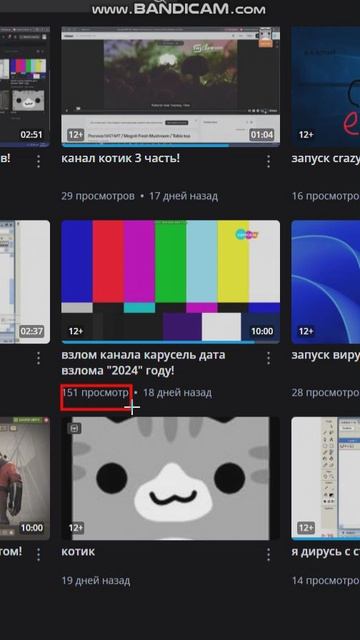Click the 12+ badge on color bars thumbnail
This screenshot has width=360, height=640.
[76, 331]
